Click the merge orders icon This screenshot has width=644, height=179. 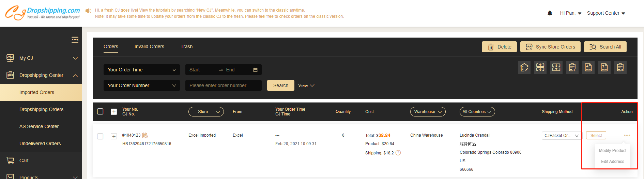click(x=556, y=68)
